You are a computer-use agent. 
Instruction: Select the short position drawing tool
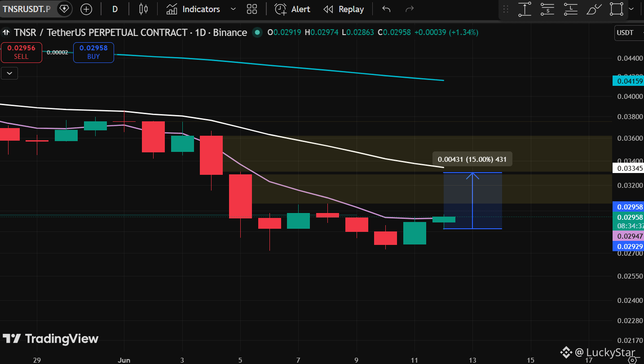(547, 9)
